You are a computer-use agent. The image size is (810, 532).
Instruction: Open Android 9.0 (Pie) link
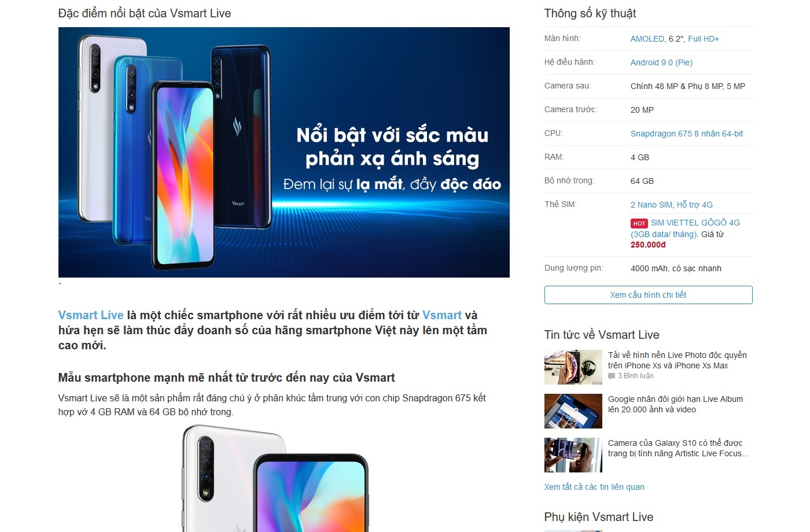click(661, 62)
